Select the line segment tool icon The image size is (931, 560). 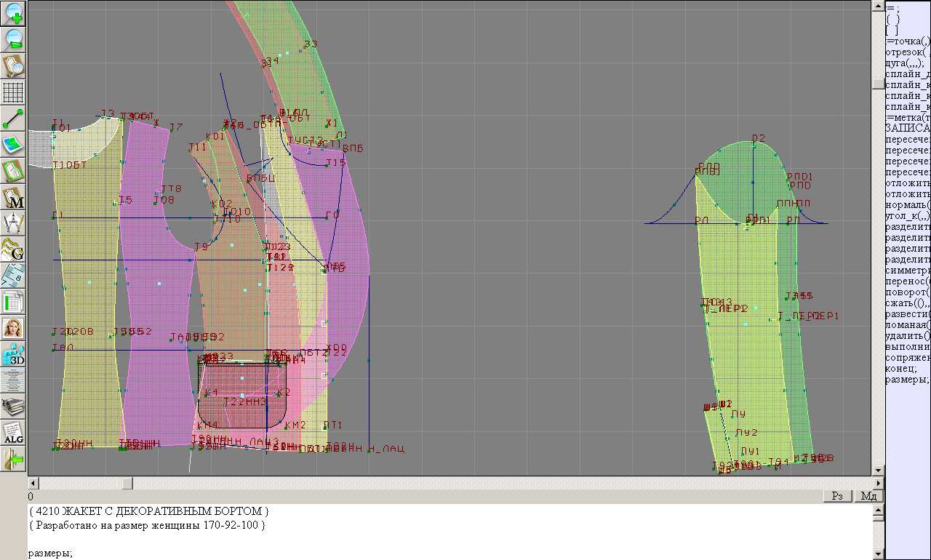coord(14,119)
